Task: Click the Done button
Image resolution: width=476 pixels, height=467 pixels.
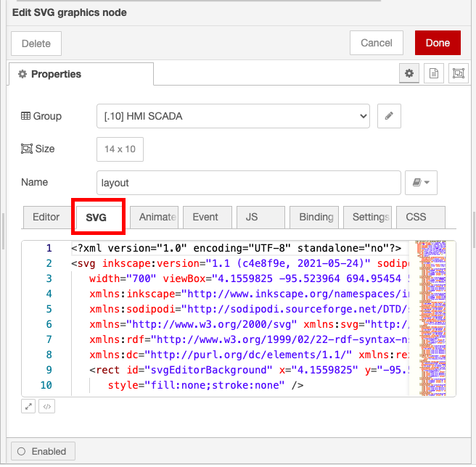Action: click(x=438, y=43)
